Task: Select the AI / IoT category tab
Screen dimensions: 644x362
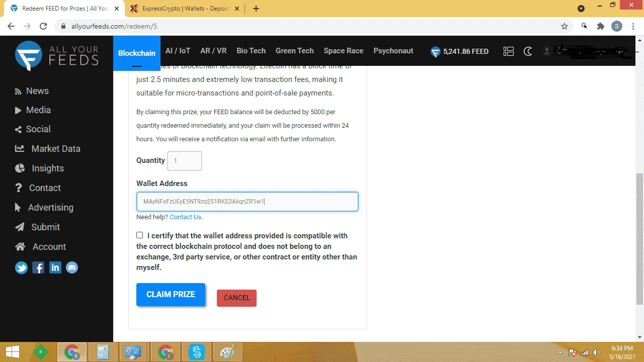Action: tap(178, 51)
